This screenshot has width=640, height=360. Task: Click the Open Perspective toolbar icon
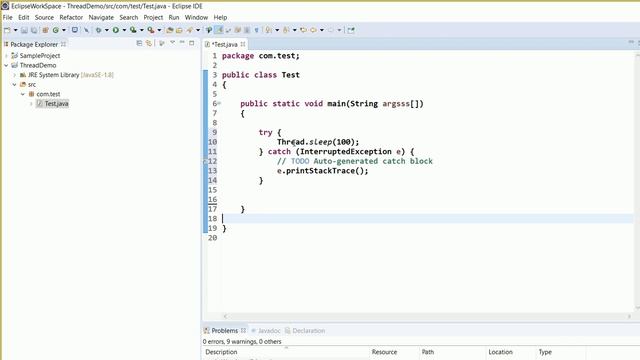coord(351,30)
